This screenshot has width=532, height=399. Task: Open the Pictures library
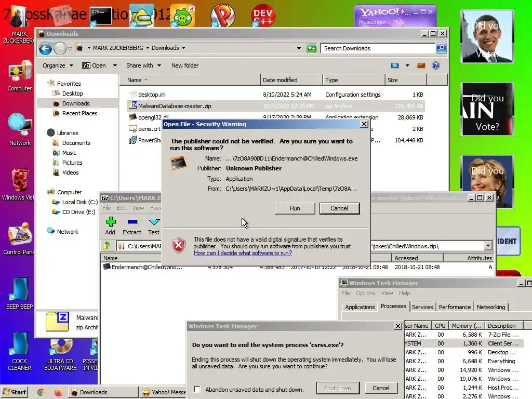(72, 163)
